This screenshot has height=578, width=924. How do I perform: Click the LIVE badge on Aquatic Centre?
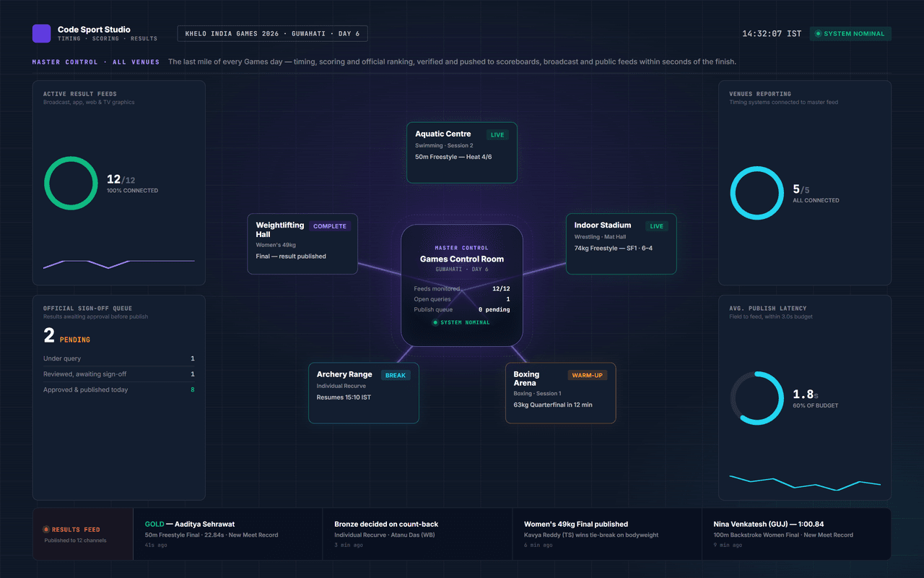click(x=497, y=134)
